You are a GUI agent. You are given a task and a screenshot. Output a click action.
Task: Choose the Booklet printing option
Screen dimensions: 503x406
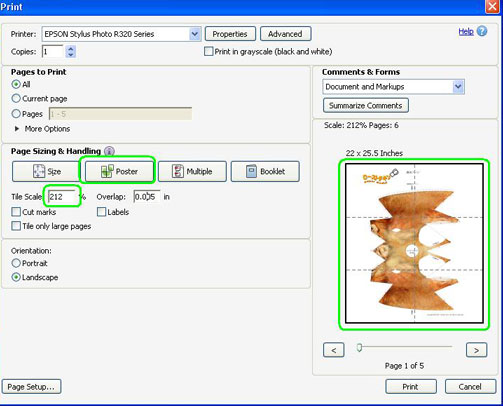pos(265,171)
